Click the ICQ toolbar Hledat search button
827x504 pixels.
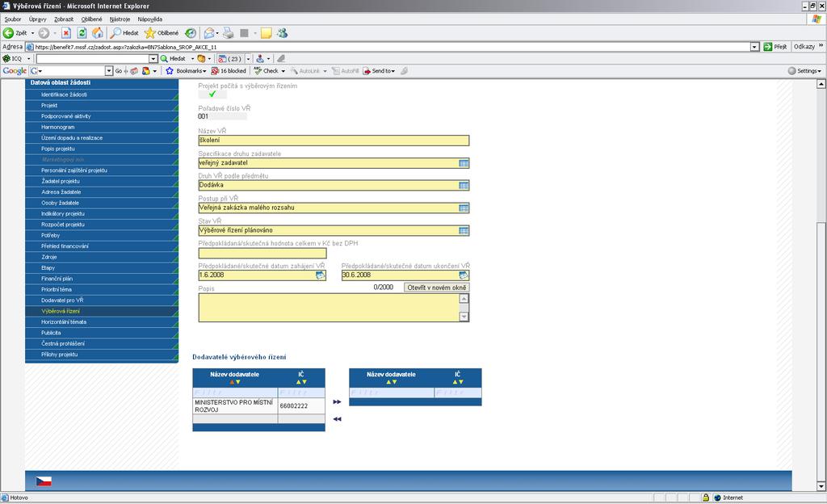tap(174, 58)
